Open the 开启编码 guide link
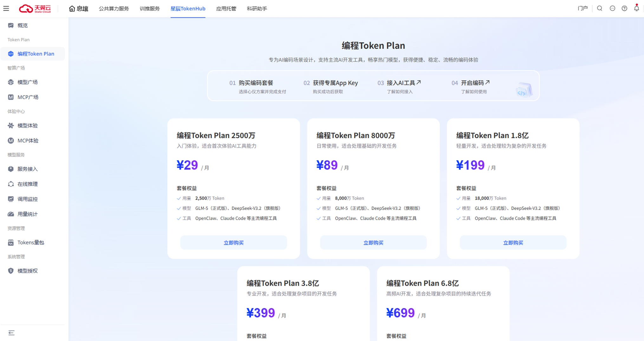The height and width of the screenshot is (341, 644). [475, 83]
